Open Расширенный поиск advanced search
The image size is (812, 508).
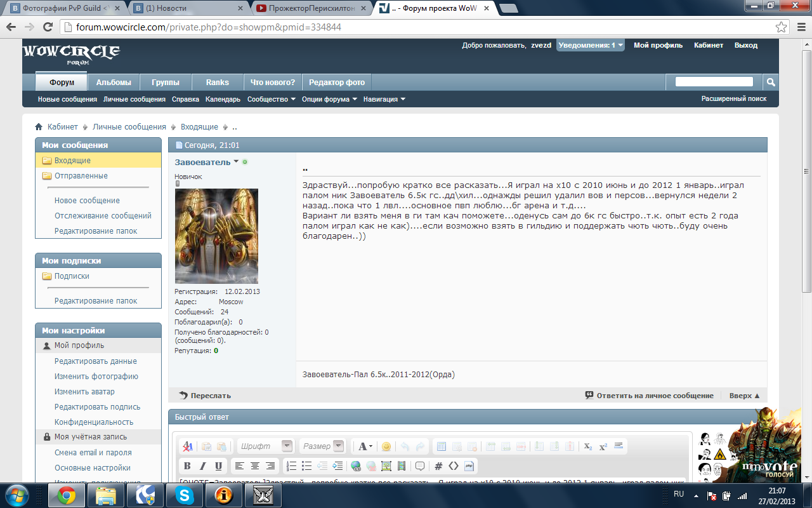pos(734,98)
